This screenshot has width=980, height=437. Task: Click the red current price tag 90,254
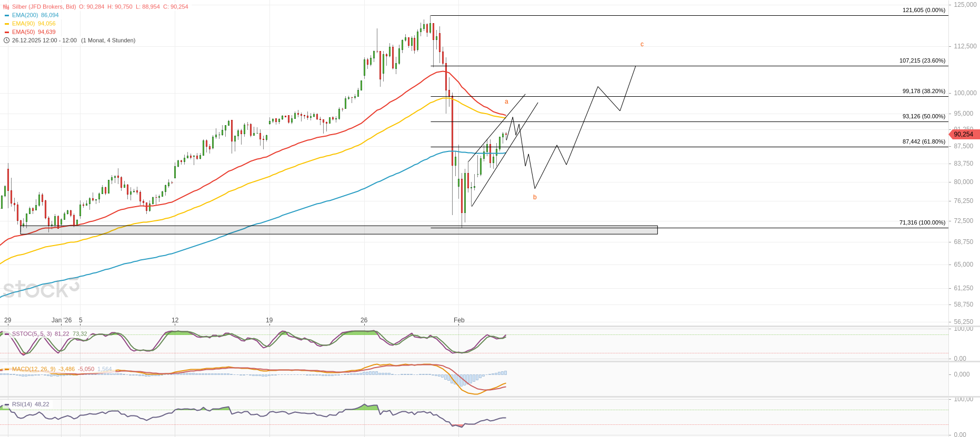(x=964, y=135)
